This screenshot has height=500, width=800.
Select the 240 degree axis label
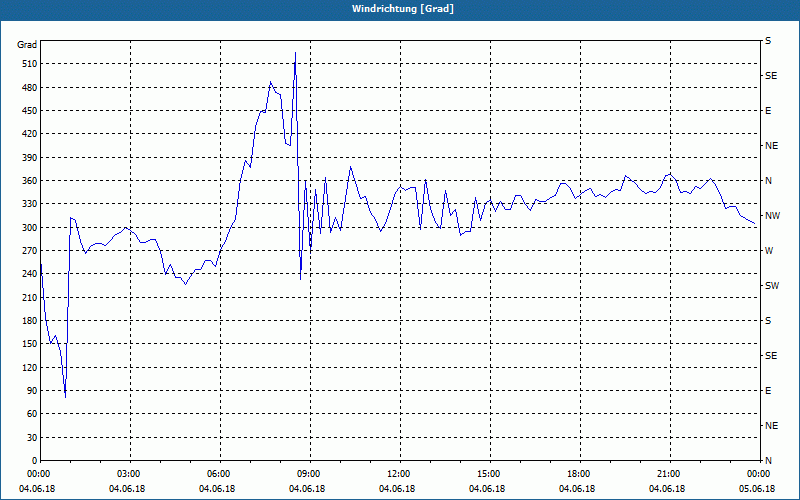(x=30, y=274)
